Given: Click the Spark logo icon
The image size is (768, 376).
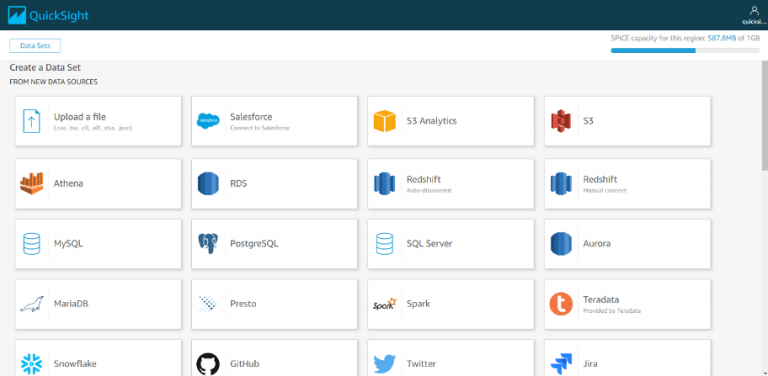Looking at the screenshot, I should click(384, 304).
